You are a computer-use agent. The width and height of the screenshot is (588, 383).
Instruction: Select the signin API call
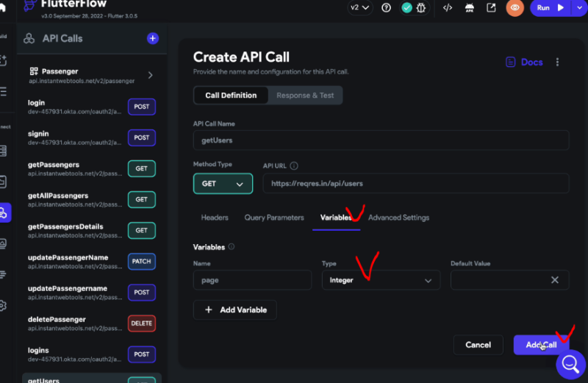pos(91,137)
